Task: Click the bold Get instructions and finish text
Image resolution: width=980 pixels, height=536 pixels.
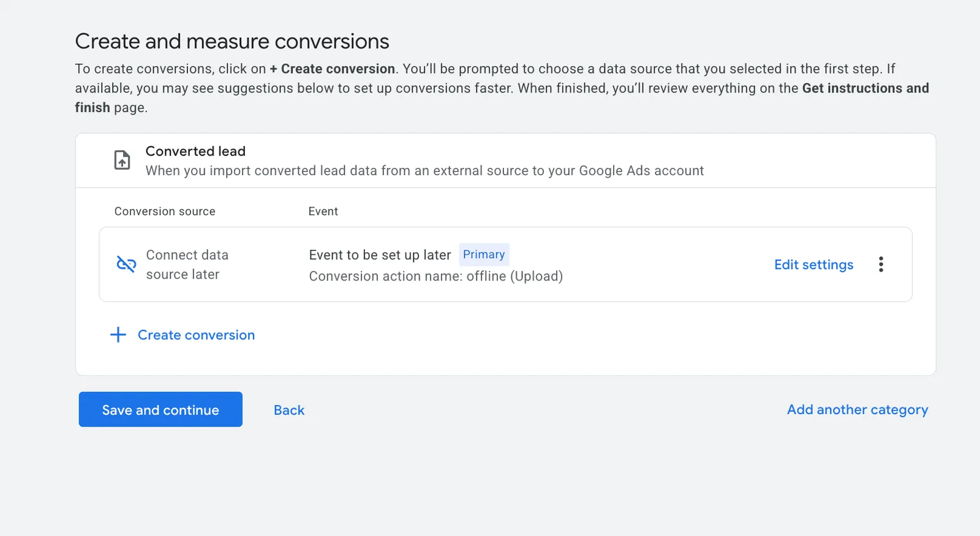Action: tap(865, 88)
